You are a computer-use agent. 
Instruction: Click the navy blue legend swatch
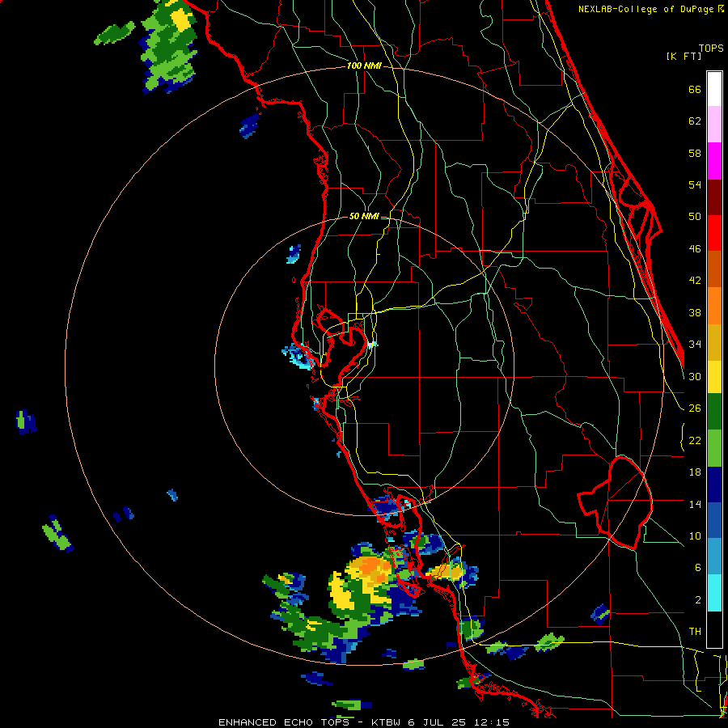[714, 485]
